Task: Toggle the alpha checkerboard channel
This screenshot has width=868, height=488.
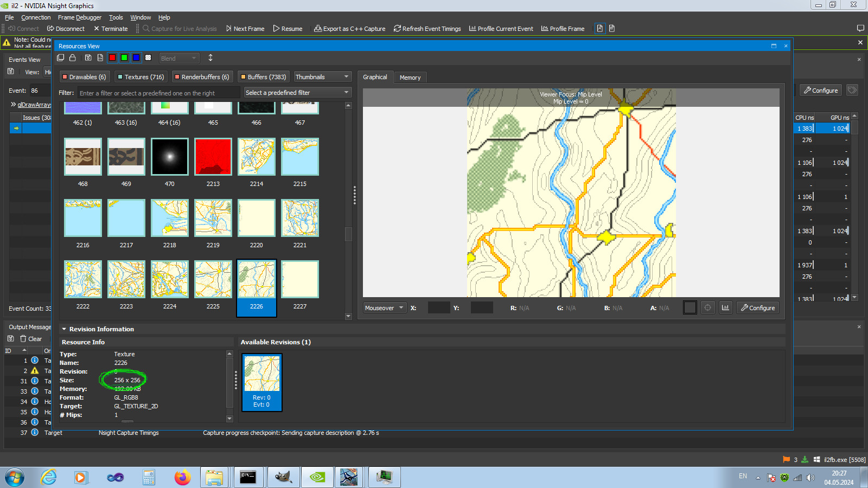Action: coord(148,58)
